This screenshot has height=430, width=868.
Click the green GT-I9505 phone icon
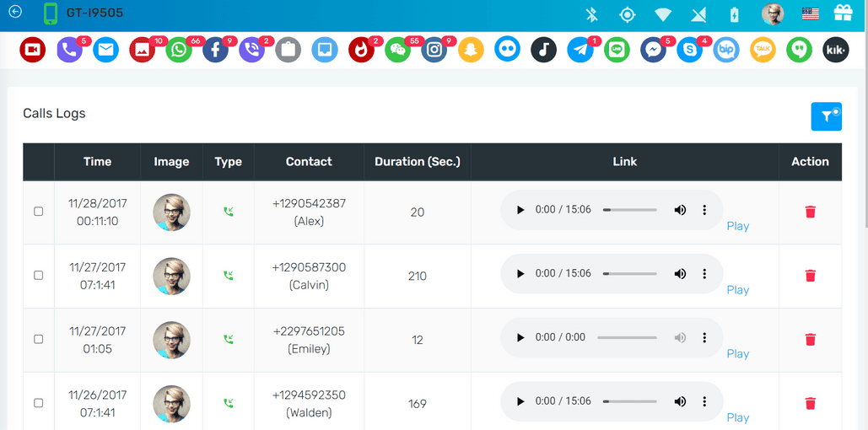click(x=51, y=13)
